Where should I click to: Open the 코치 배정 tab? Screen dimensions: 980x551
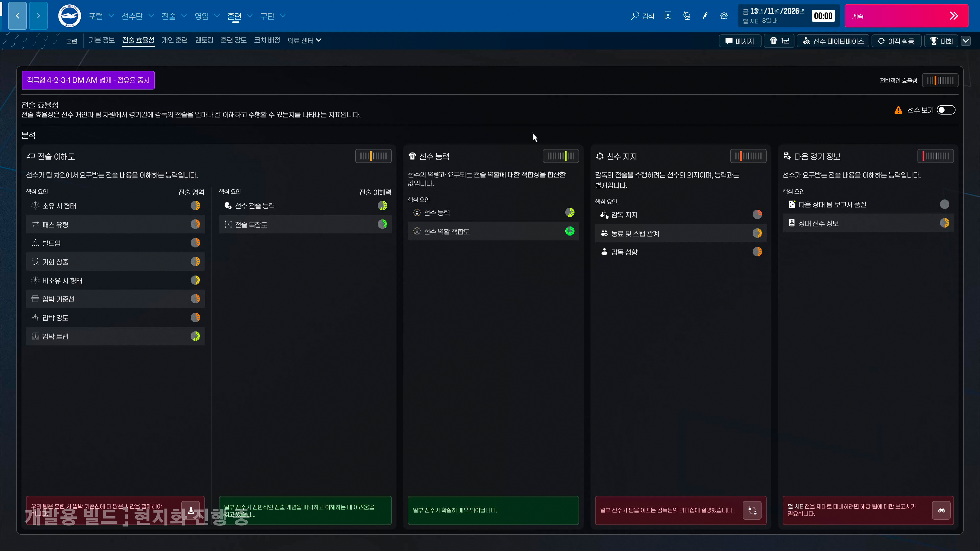[267, 40]
